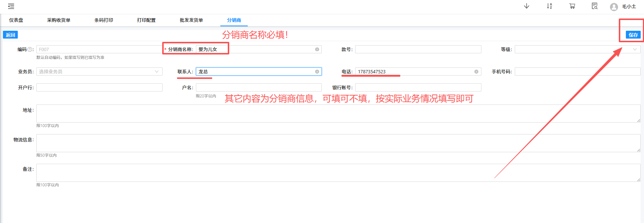Clear the 分销商名称 field with its X icon
Viewport: 644px width, 223px height.
click(x=317, y=49)
